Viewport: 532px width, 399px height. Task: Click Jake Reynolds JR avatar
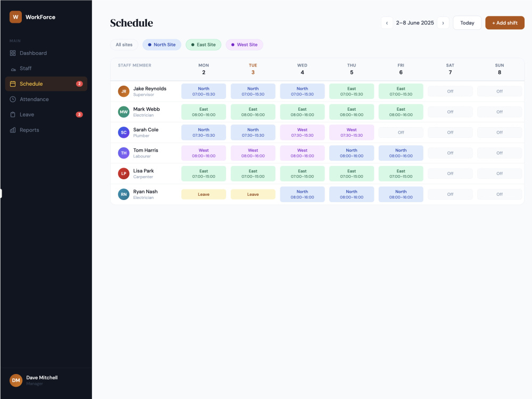click(x=124, y=92)
